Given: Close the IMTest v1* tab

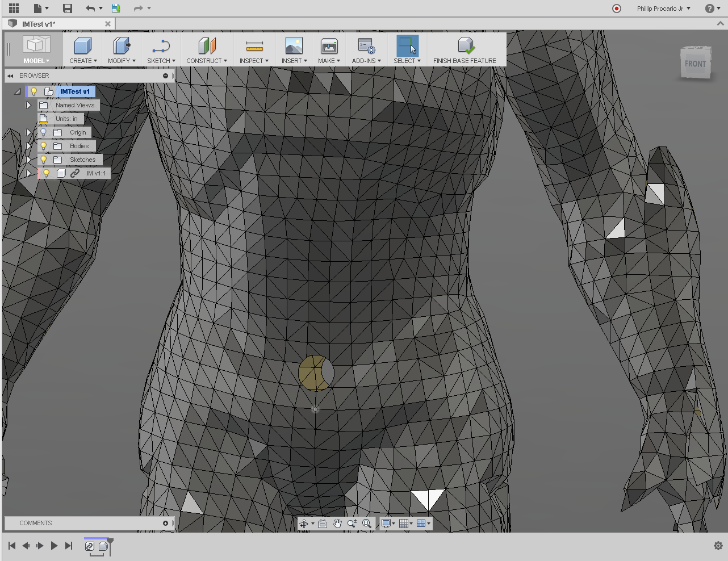Looking at the screenshot, I should point(108,24).
